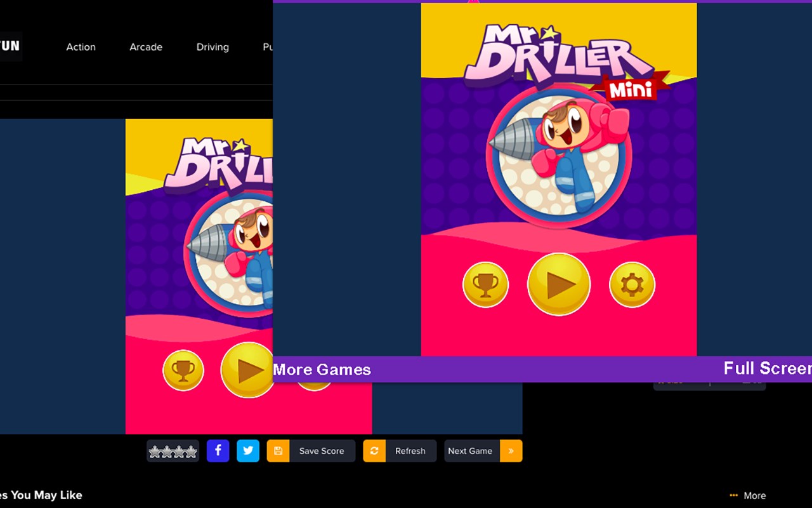Click trophy button in the background game
Image resolution: width=812 pixels, height=508 pixels.
coord(183,370)
